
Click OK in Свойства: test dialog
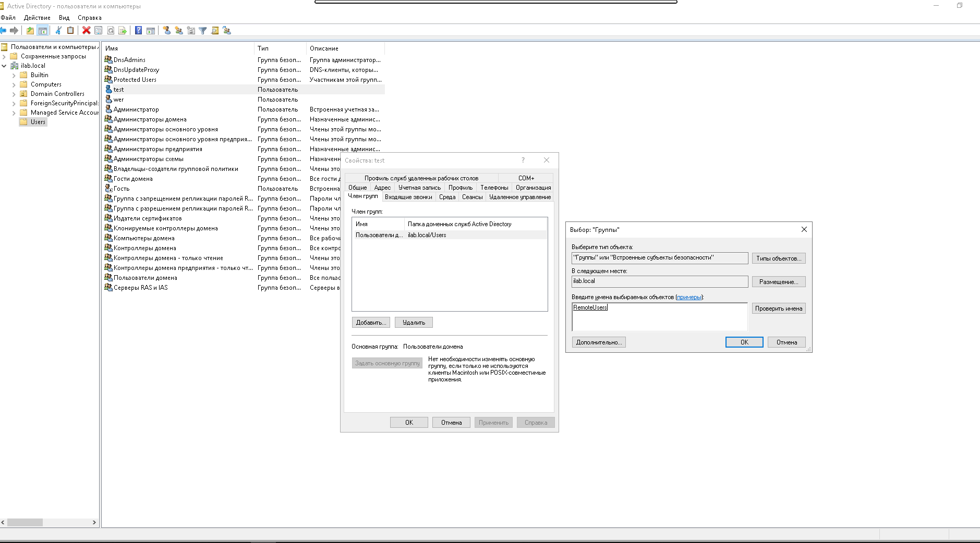click(x=409, y=423)
